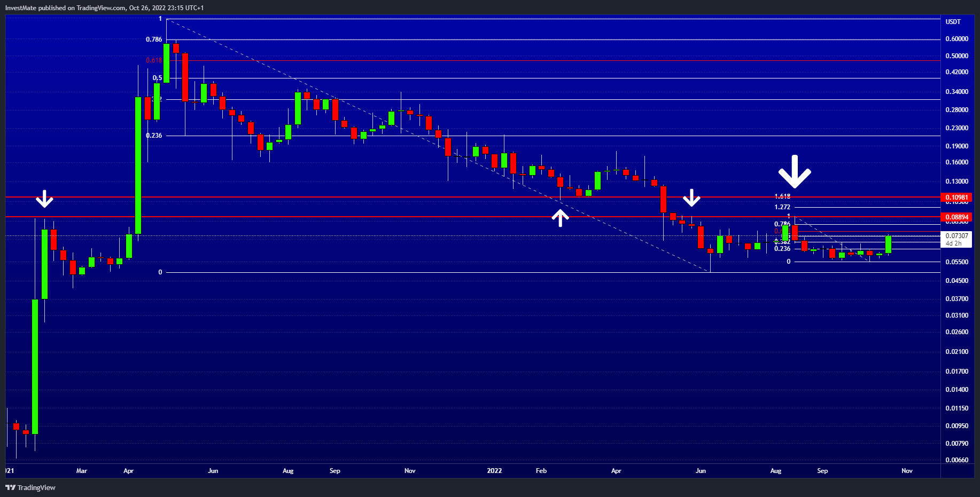Select the 0.16000 price axis label
This screenshot has width=980, height=497.
click(956, 162)
